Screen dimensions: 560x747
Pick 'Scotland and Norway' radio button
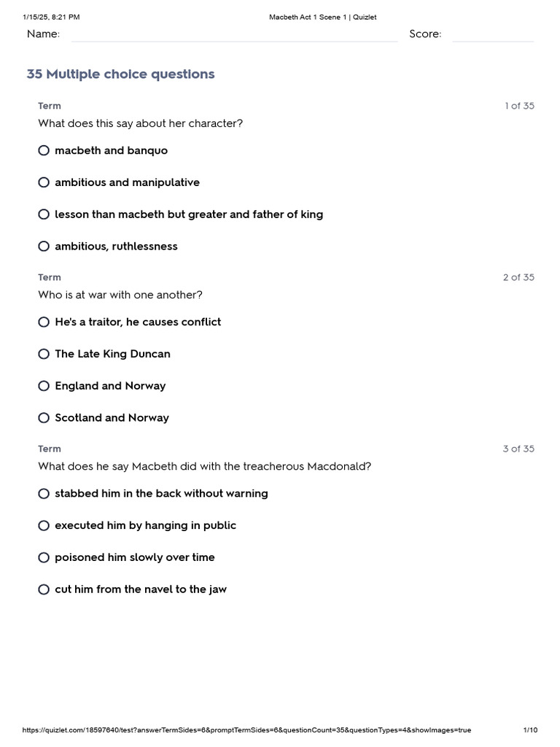pyautogui.click(x=44, y=418)
